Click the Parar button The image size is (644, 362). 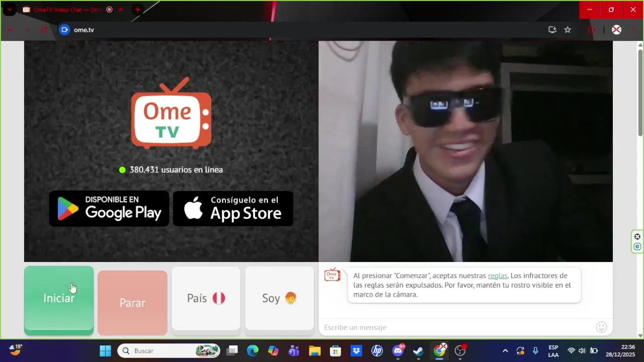pos(132,303)
